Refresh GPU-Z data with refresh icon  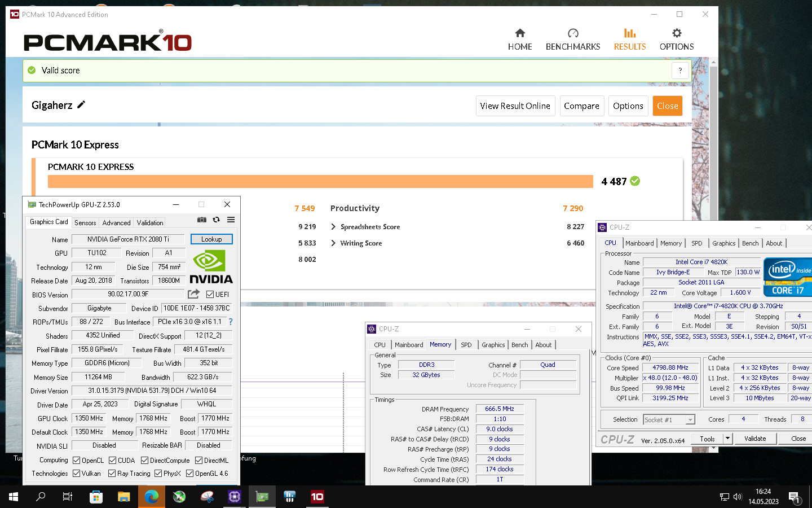(x=216, y=220)
